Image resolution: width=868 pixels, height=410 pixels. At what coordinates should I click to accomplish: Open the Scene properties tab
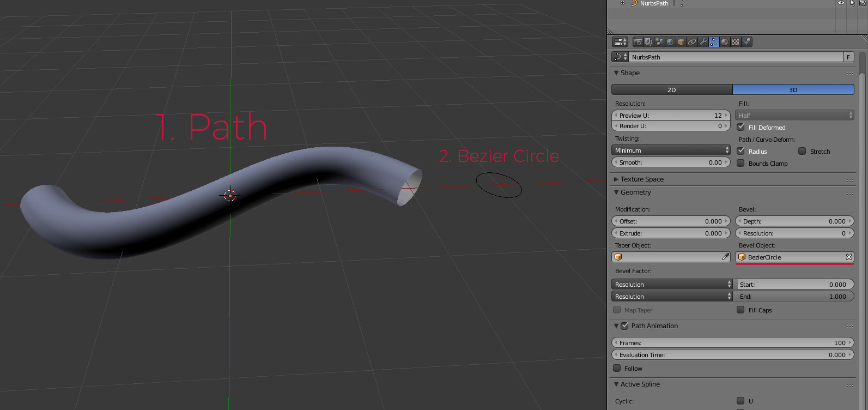659,42
